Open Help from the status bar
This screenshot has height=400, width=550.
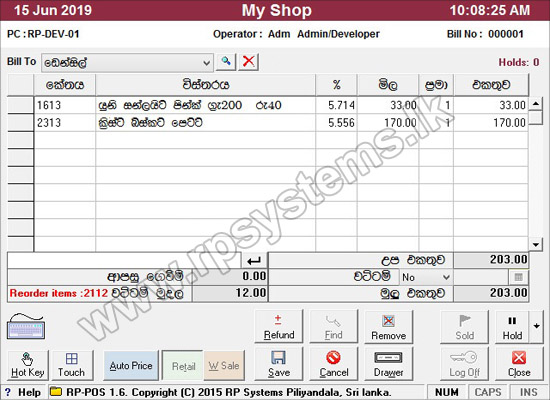click(x=23, y=392)
